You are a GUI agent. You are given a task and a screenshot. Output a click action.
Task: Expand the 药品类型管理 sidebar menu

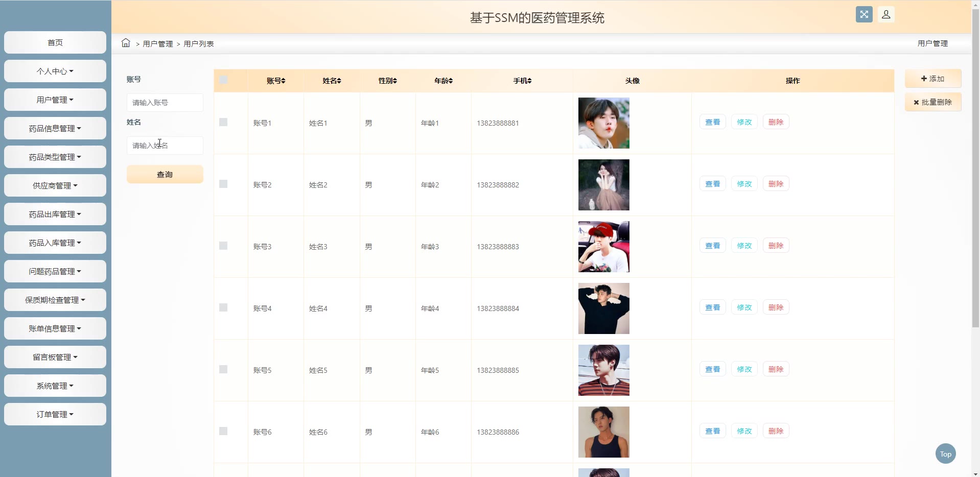point(55,157)
